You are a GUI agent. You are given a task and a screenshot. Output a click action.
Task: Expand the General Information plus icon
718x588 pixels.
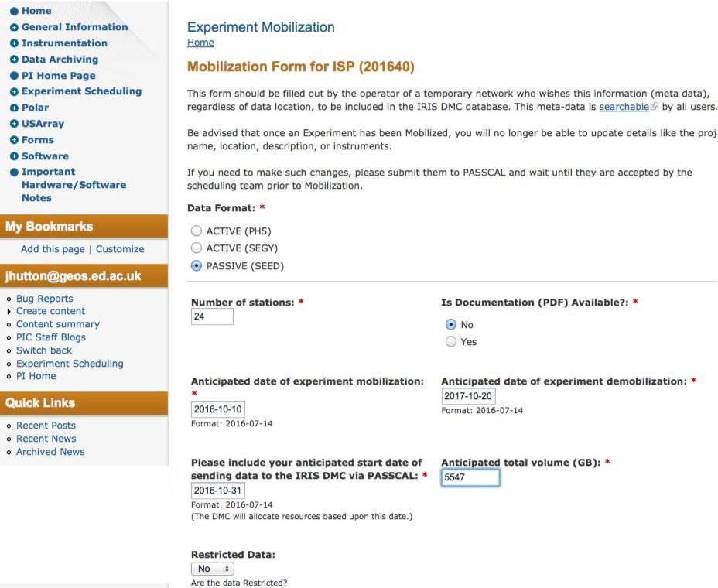click(14, 27)
